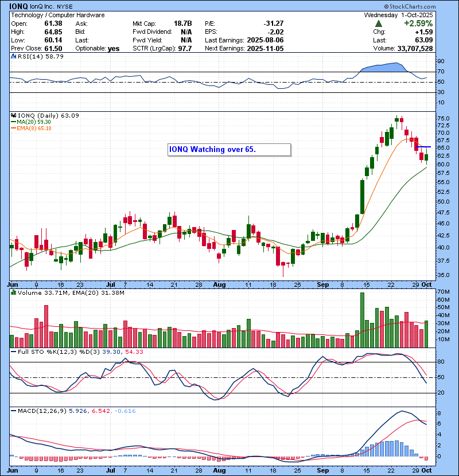This screenshot has height=476, width=459.
Task: Click the 'MA(20) 59.30' legend text
Action: click(x=34, y=122)
